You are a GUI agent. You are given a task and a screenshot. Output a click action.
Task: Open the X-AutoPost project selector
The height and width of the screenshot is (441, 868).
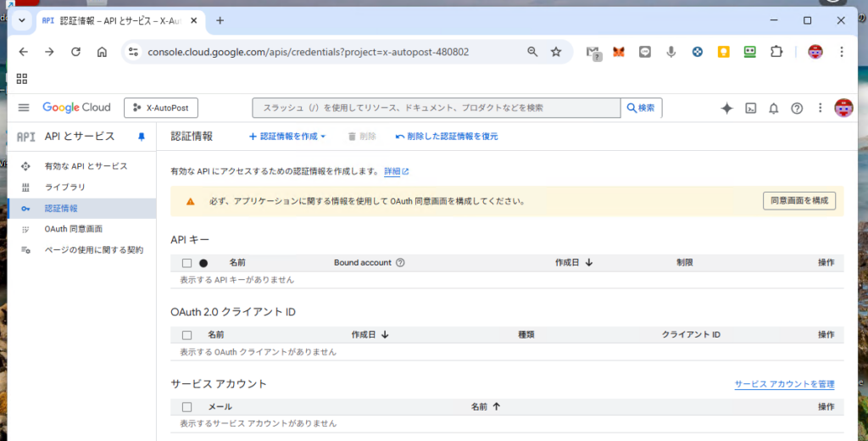click(161, 108)
